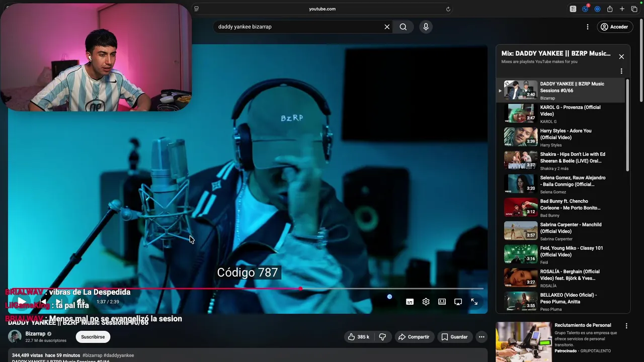Click the sponsored ad thumbnail image
This screenshot has height=362, width=644.
pyautogui.click(x=523, y=341)
